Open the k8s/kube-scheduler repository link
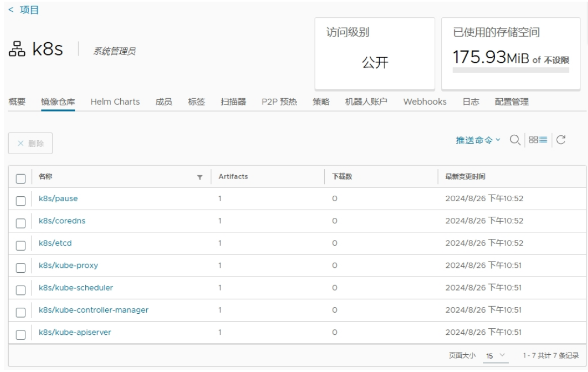Screen dimensions: 588x372 click(x=76, y=288)
